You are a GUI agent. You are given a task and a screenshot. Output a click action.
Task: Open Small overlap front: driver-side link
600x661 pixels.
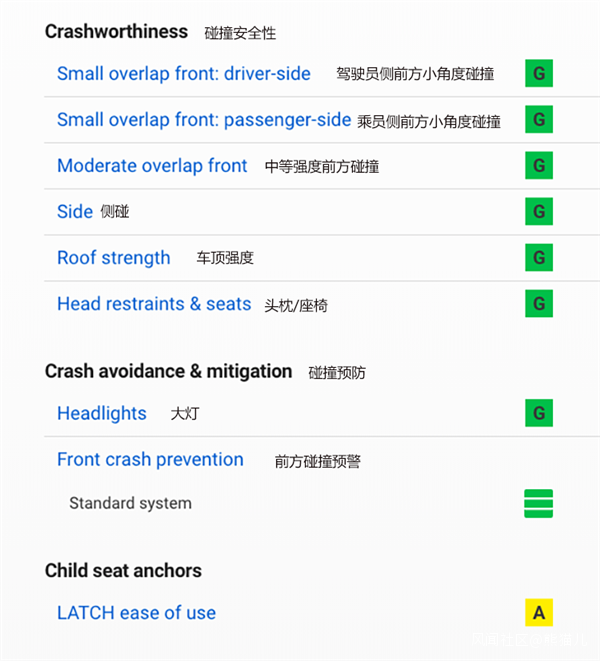[183, 74]
